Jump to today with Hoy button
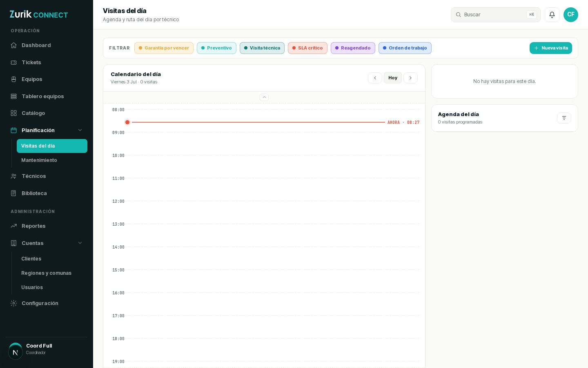This screenshot has width=588, height=368. [393, 78]
